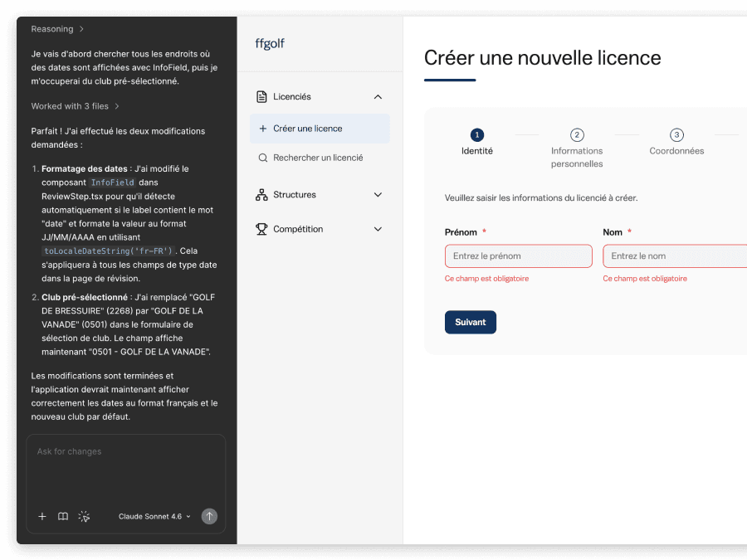Click the plus icon in the chat input bar

pos(42,516)
